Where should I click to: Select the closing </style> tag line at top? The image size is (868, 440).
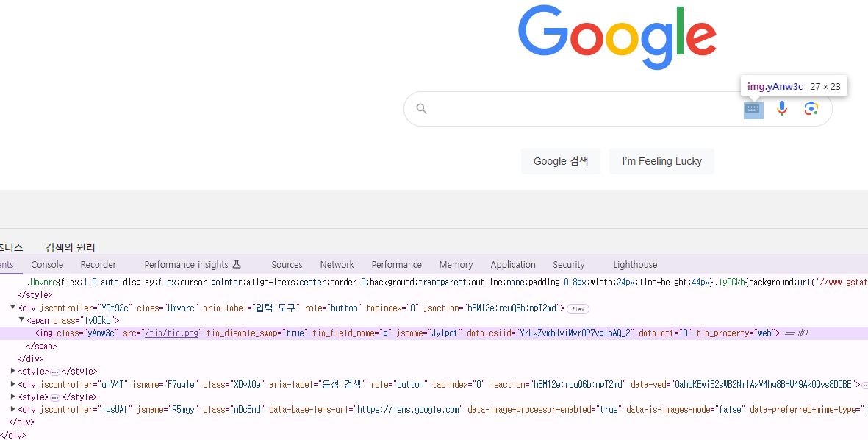click(x=35, y=295)
